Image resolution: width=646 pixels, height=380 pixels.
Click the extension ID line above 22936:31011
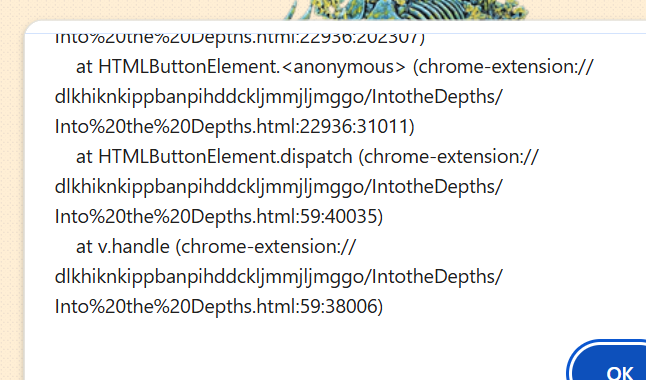pyautogui.click(x=279, y=96)
